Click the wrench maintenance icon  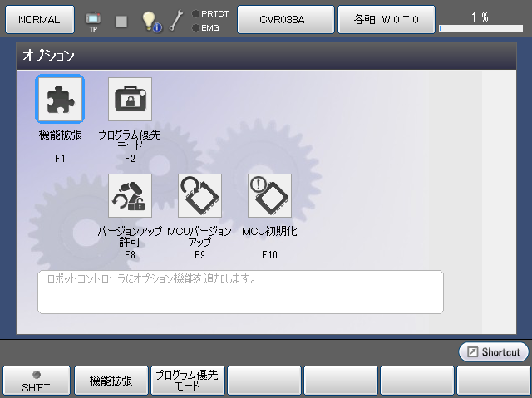click(x=175, y=20)
